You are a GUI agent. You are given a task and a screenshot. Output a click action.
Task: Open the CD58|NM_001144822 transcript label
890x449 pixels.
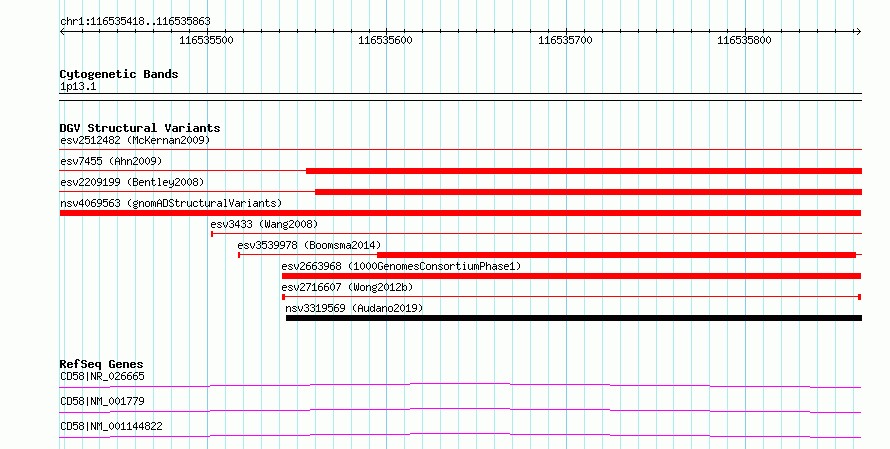111,426
